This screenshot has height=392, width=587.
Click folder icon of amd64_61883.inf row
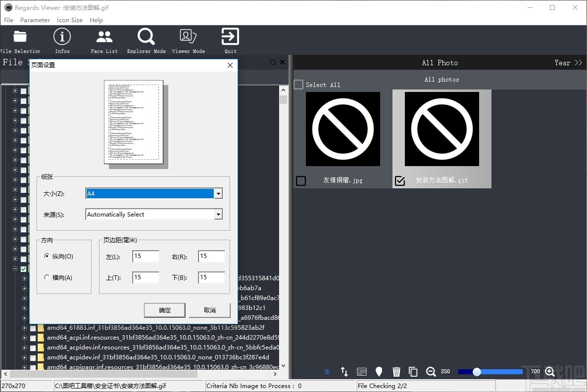click(41, 328)
